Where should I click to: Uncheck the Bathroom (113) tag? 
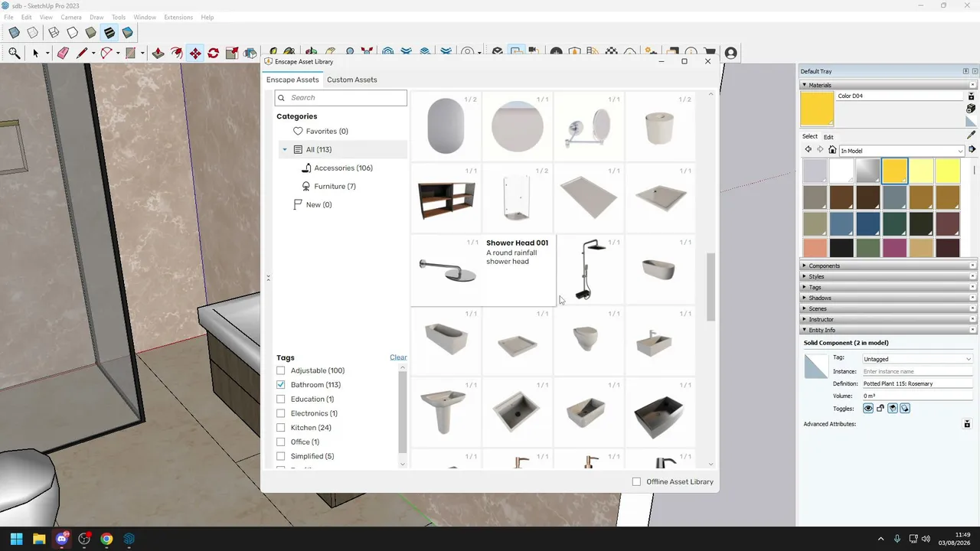[281, 385]
